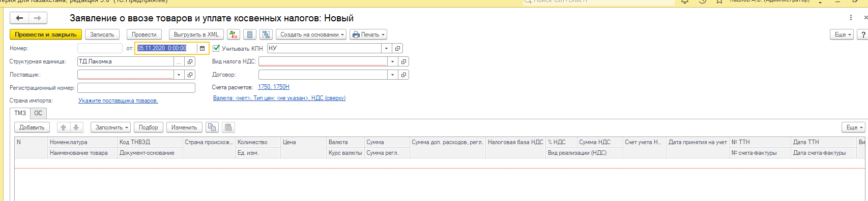Click the Подбор button

pos(149,127)
